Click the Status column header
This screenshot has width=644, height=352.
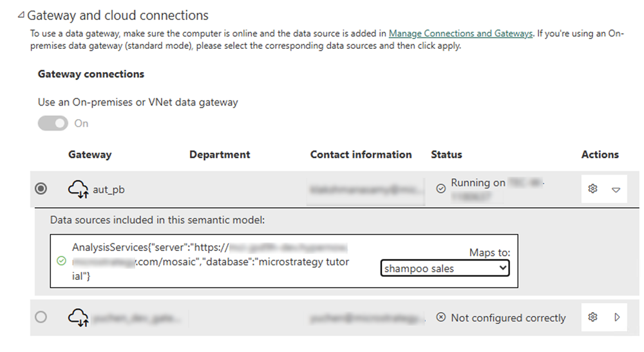(x=446, y=154)
